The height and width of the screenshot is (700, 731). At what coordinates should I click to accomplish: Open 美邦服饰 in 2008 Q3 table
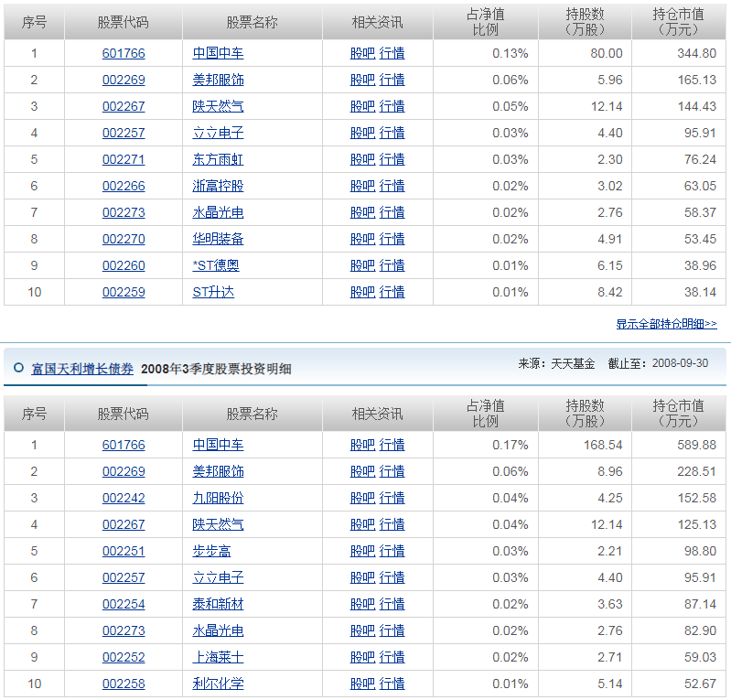[x=218, y=471]
